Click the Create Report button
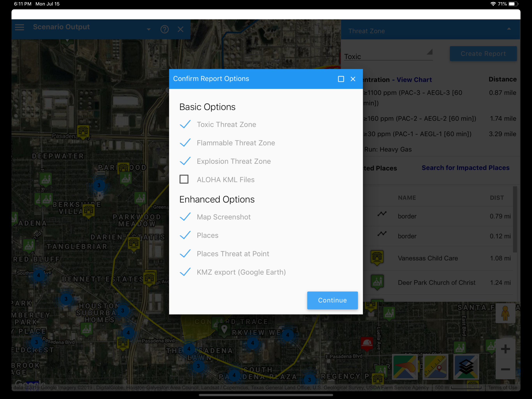Viewport: 532px width, 399px height. 483,54
